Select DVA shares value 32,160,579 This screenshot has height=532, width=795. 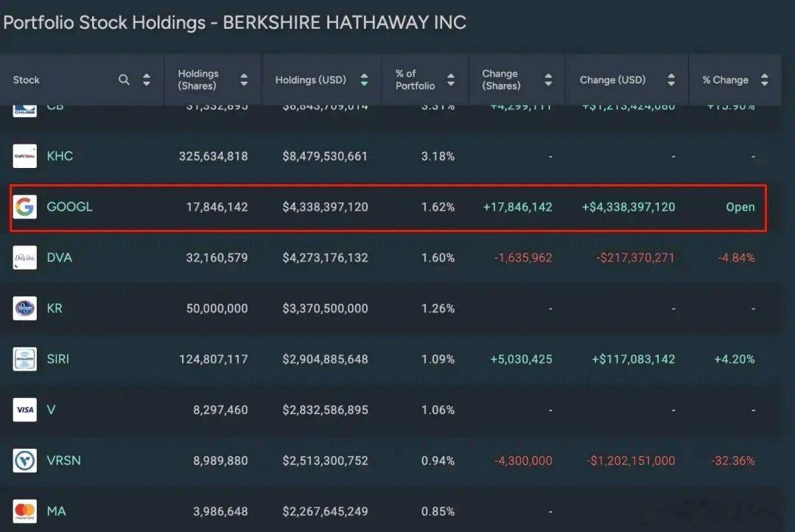pyautogui.click(x=217, y=258)
